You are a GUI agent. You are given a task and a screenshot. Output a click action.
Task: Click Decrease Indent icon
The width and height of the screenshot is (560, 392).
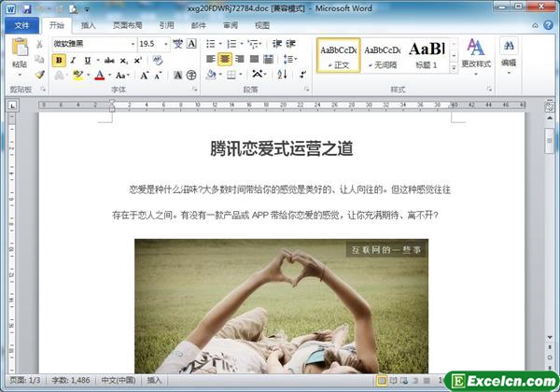pyautogui.click(x=277, y=44)
